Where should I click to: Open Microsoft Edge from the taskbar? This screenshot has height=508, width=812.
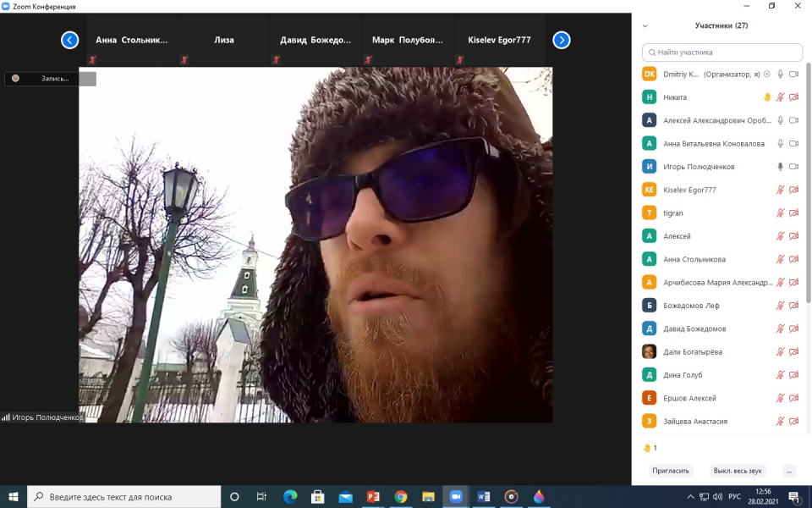[290, 497]
